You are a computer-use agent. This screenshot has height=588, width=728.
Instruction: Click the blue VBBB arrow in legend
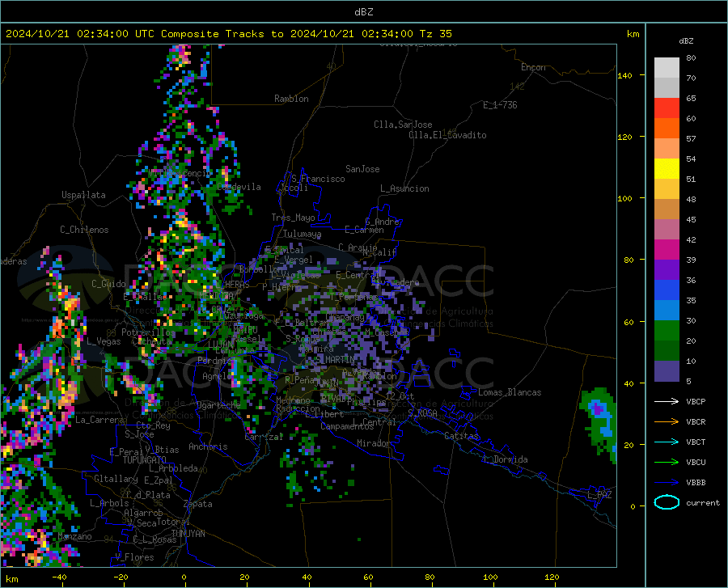[x=667, y=483]
